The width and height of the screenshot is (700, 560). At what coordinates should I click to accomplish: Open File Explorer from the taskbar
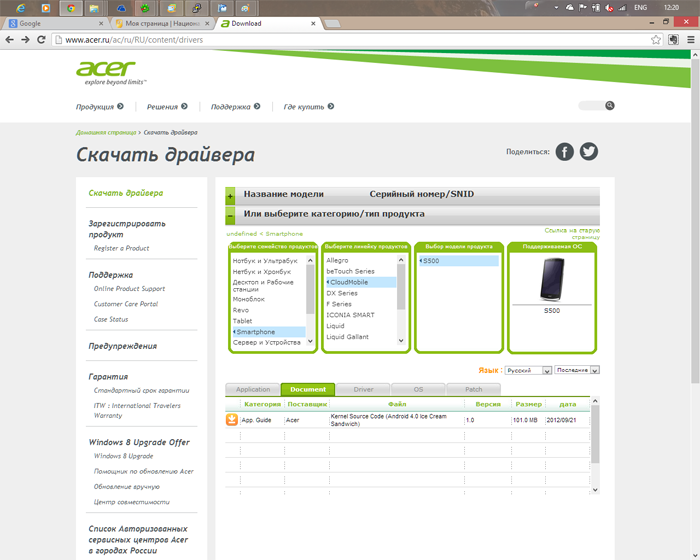[94, 8]
